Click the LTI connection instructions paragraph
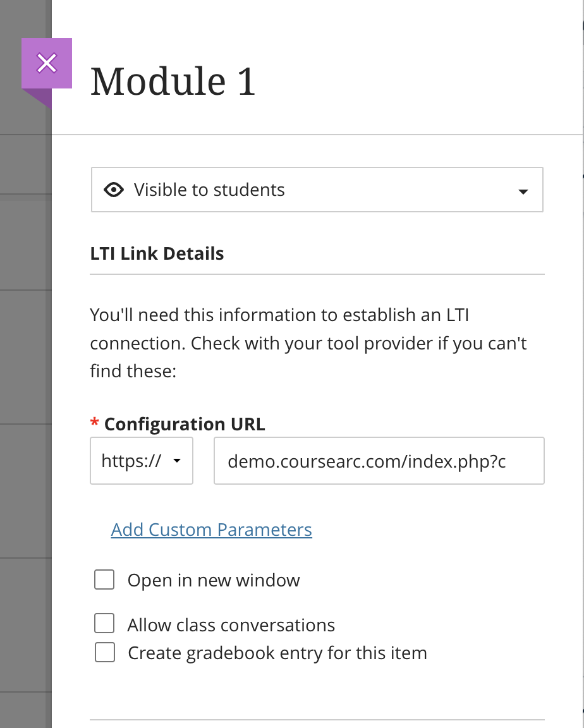584x728 pixels. pyautogui.click(x=308, y=343)
